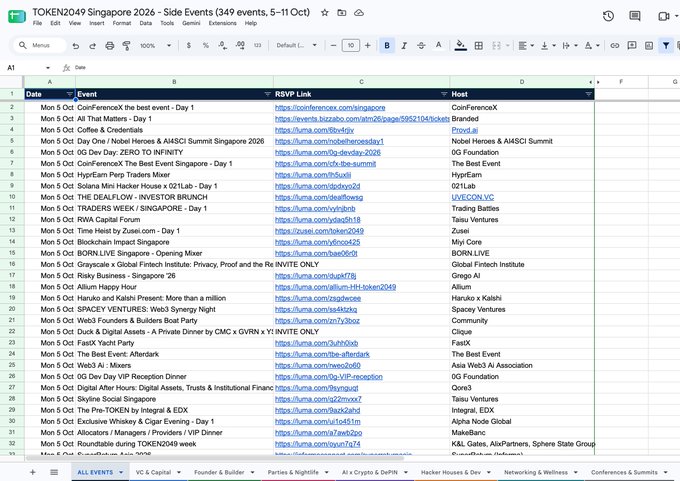Format as percent icon

tap(206, 46)
